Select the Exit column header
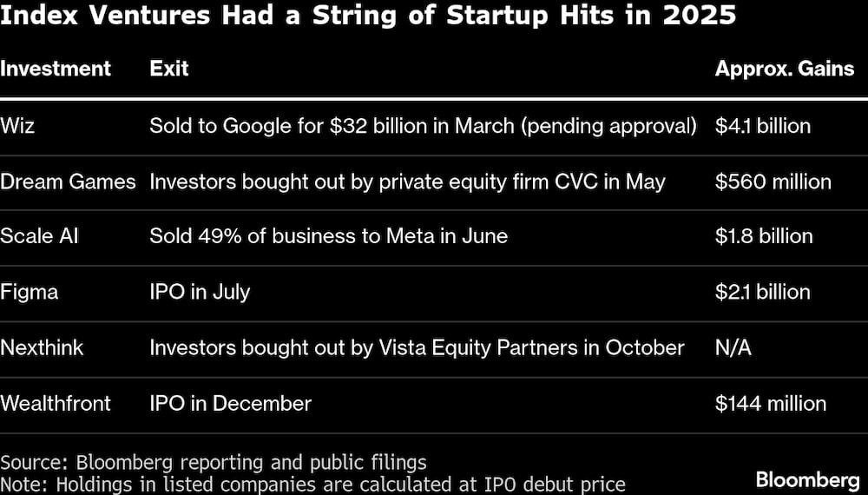The image size is (868, 495). click(x=169, y=69)
